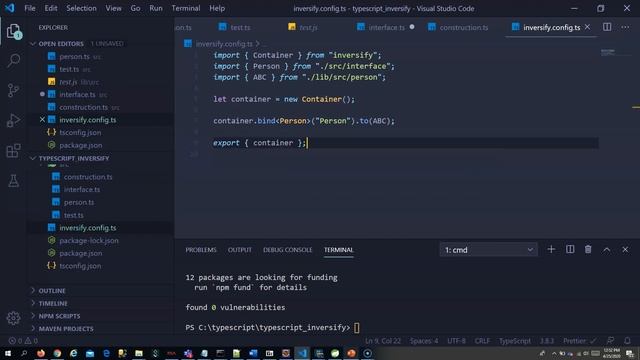
Task: Open the Selection menu
Action: click(x=81, y=8)
